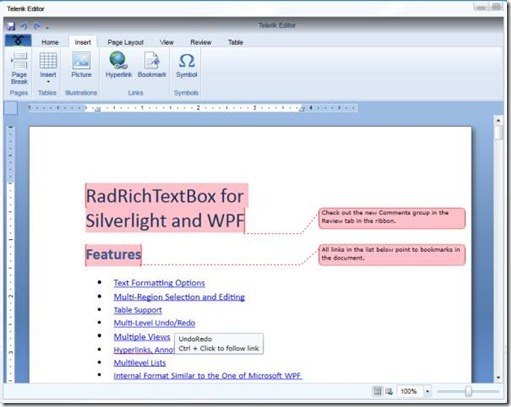Click the left indent marker on ruler
This screenshot has width=511, height=407.
click(97, 109)
